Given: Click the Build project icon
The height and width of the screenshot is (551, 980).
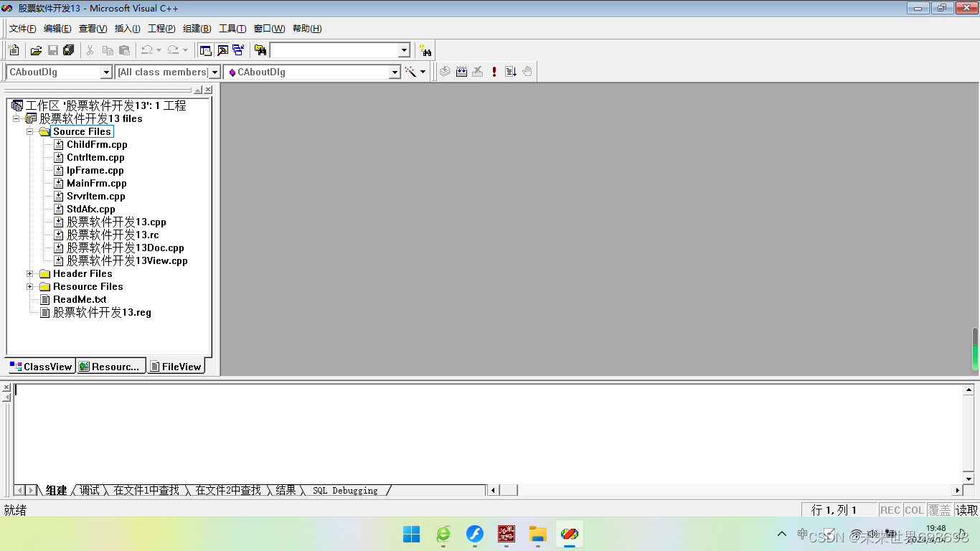Looking at the screenshot, I should [461, 72].
